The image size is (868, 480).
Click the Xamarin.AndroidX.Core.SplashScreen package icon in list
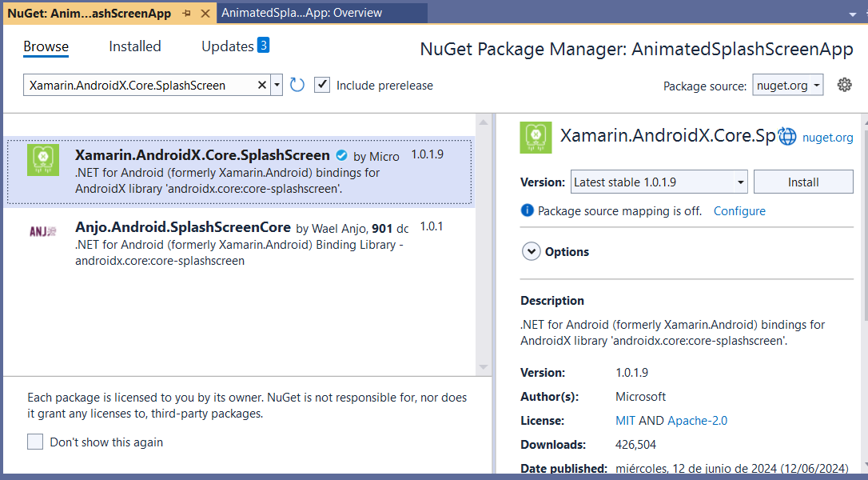click(43, 160)
